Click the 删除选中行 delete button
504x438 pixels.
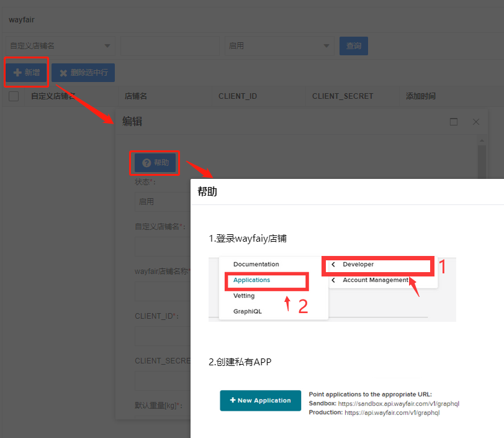(x=83, y=73)
